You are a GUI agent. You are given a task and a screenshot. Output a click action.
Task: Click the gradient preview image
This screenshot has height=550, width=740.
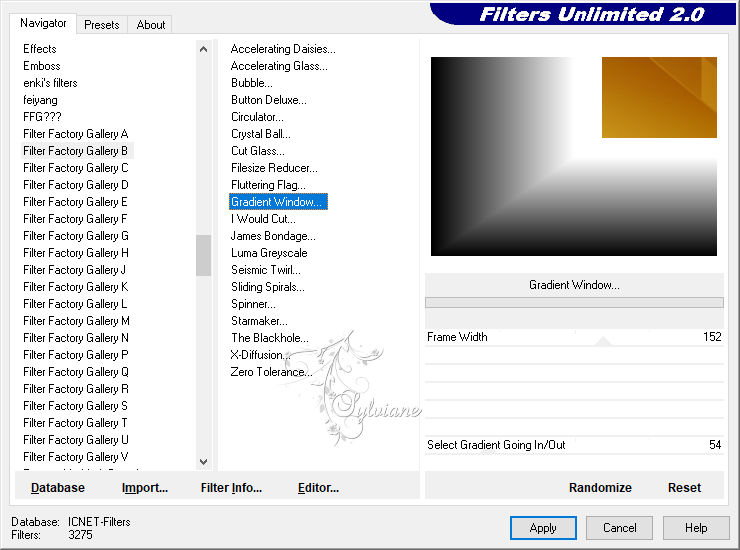(574, 156)
